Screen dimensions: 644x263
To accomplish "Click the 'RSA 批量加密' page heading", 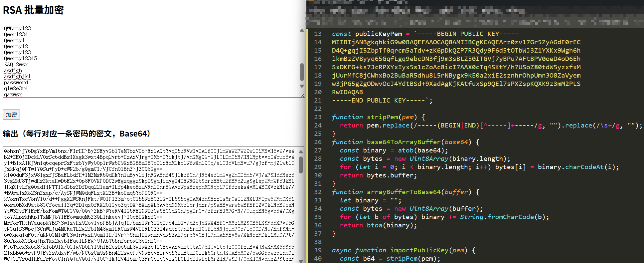I will [33, 10].
